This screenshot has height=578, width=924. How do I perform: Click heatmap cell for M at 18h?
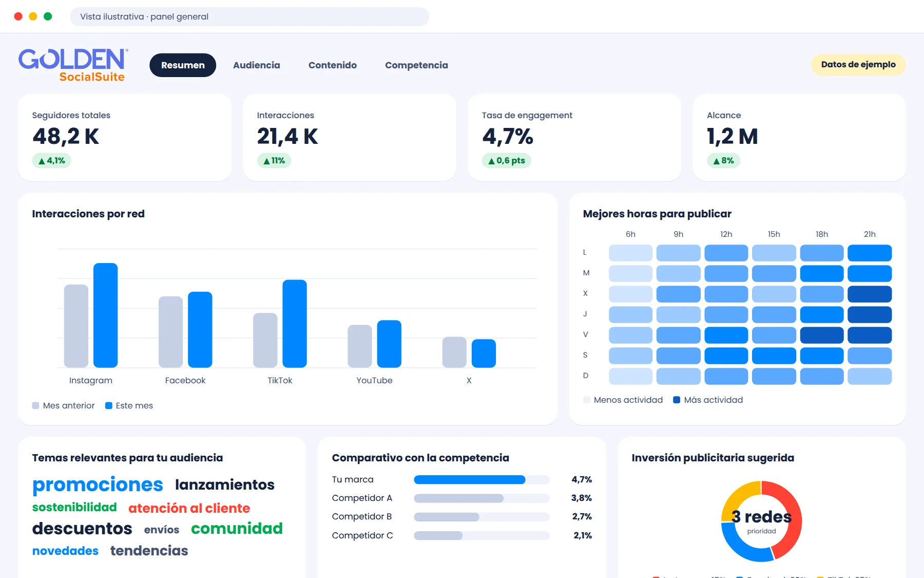(822, 273)
